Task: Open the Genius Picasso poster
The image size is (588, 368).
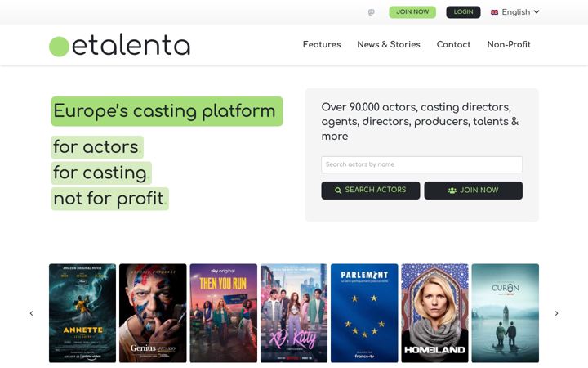Action: click(153, 313)
